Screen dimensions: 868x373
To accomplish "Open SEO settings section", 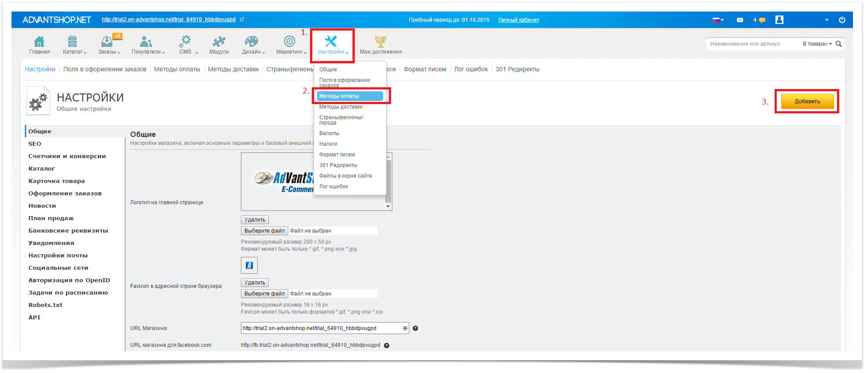I will tap(35, 144).
